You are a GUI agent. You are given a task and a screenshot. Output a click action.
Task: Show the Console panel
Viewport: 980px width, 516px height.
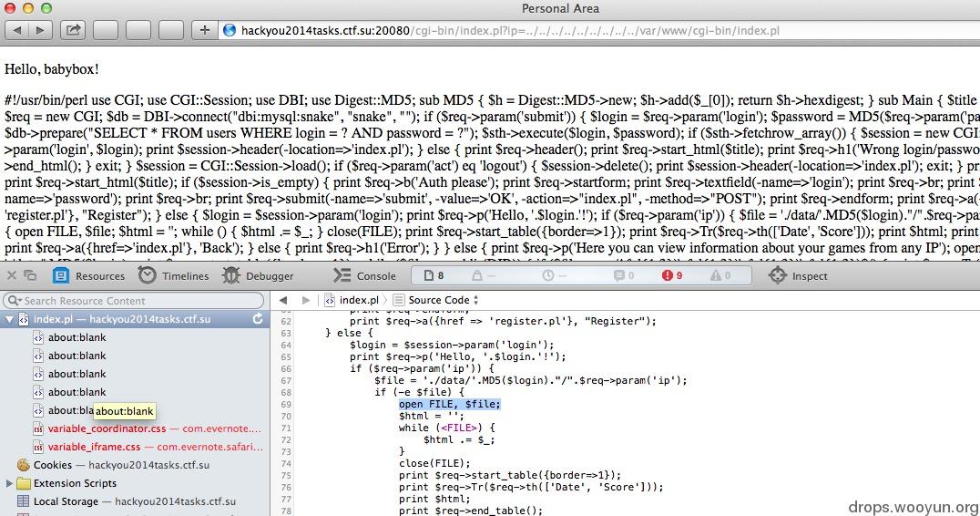(x=364, y=276)
